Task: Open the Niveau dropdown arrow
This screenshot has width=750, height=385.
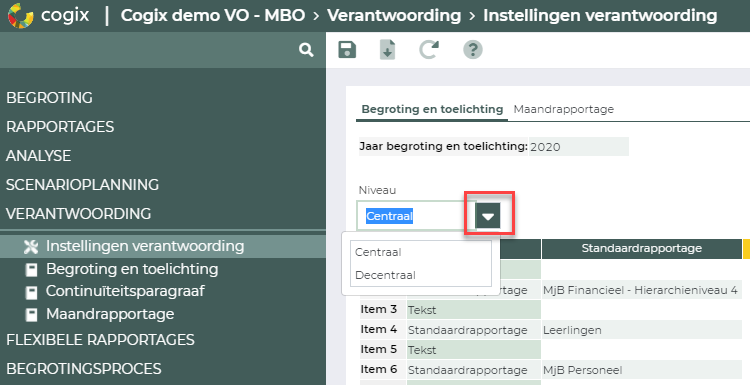Action: [488, 216]
